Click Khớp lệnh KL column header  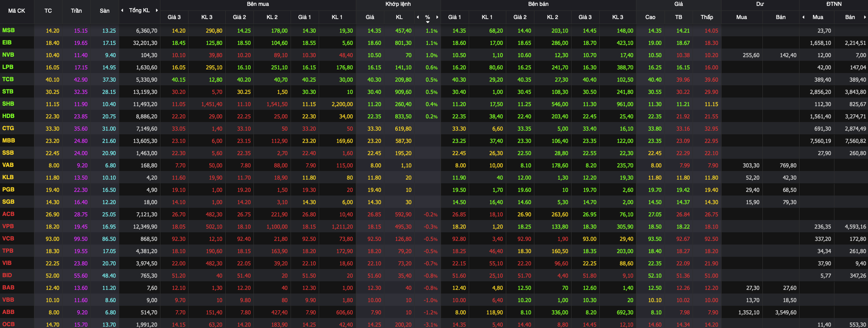coord(399,17)
